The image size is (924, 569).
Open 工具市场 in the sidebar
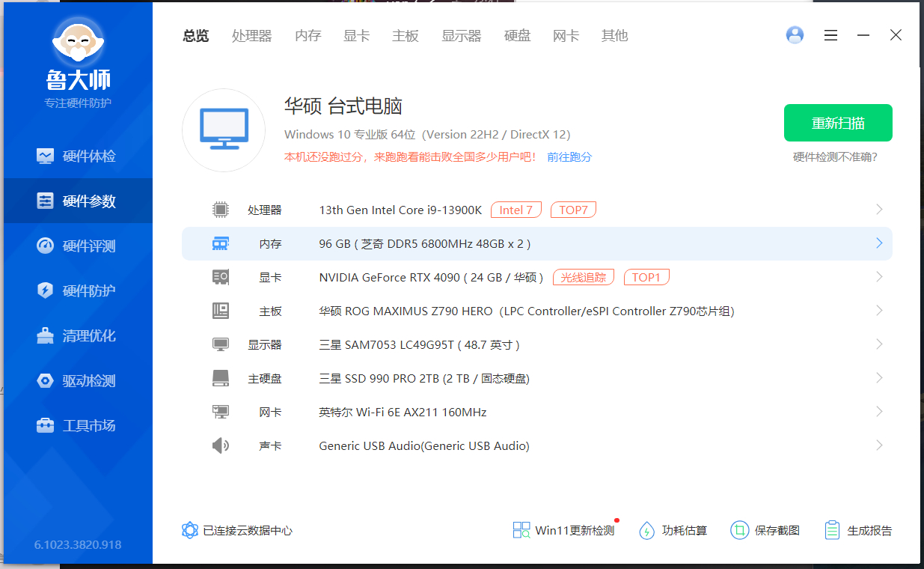point(78,426)
